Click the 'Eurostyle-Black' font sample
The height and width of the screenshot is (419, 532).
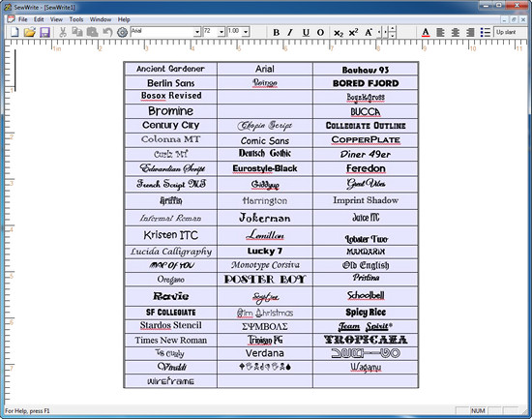click(x=265, y=168)
